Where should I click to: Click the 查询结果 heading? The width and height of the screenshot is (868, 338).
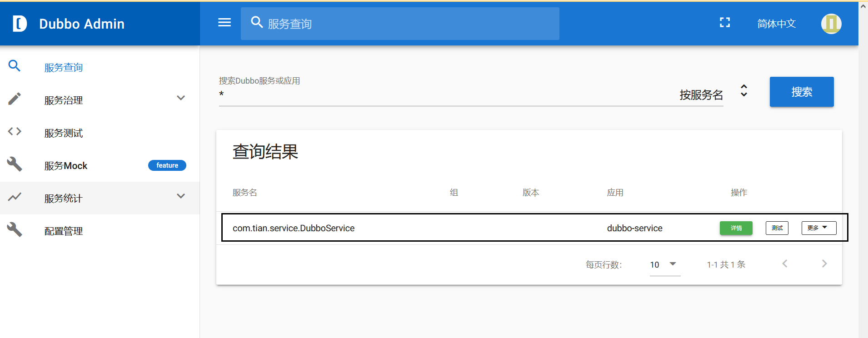click(x=265, y=151)
